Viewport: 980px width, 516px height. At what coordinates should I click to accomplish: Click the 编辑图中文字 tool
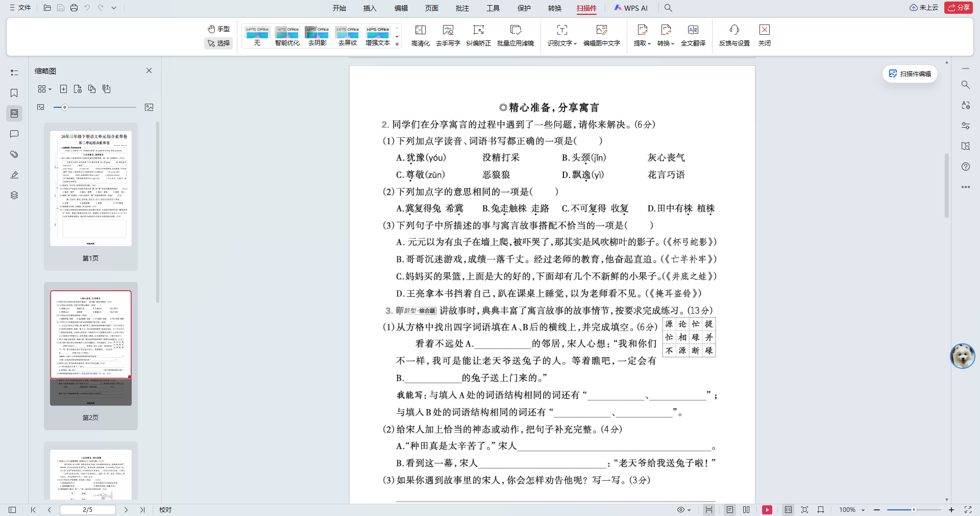pyautogui.click(x=601, y=35)
